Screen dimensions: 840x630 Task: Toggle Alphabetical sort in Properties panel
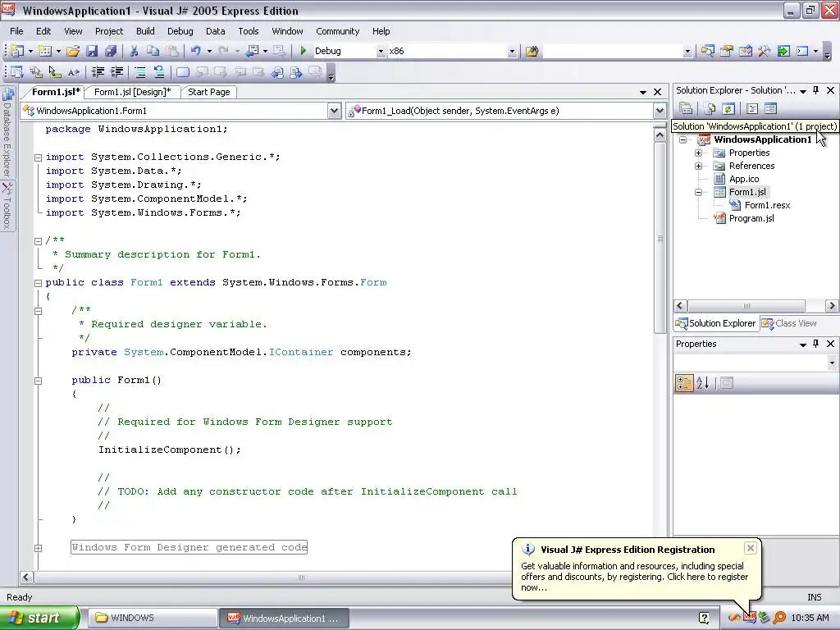[702, 383]
